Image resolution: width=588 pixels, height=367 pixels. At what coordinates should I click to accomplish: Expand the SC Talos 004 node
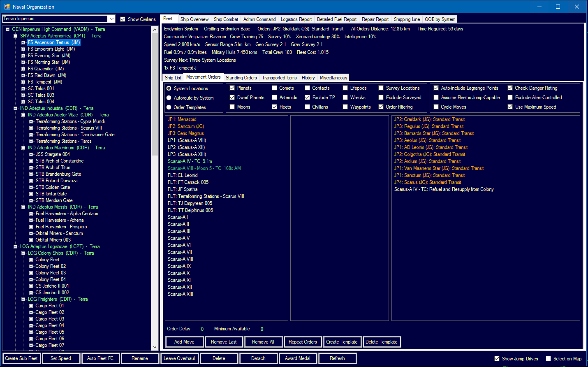pyautogui.click(x=23, y=102)
